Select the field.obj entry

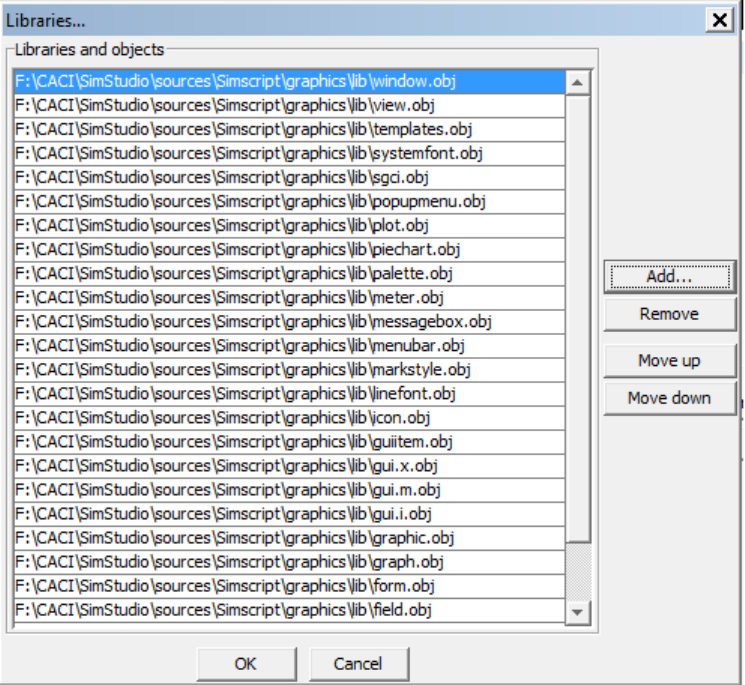pyautogui.click(x=289, y=610)
